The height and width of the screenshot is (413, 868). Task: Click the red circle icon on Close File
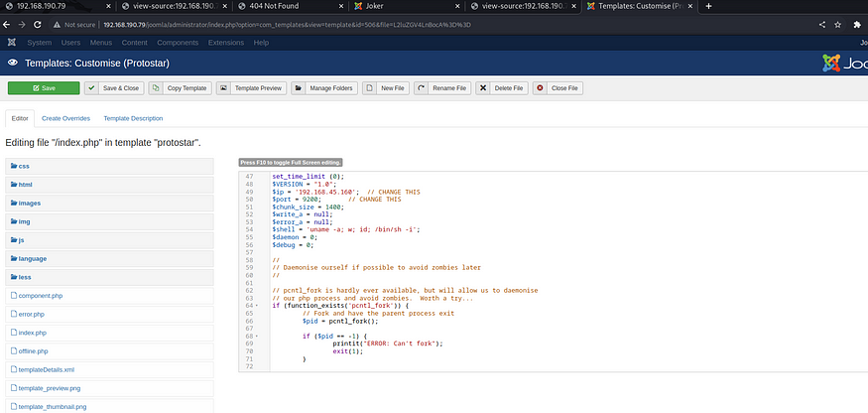[540, 88]
